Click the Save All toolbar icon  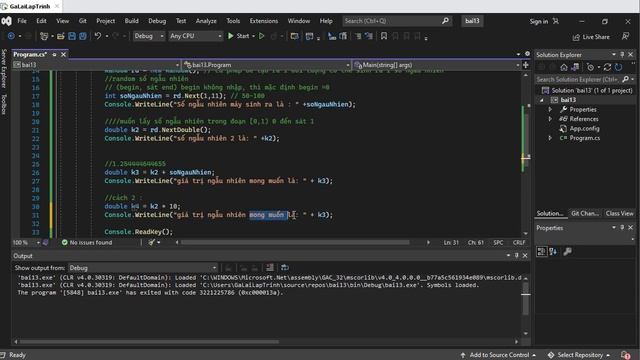(x=82, y=36)
